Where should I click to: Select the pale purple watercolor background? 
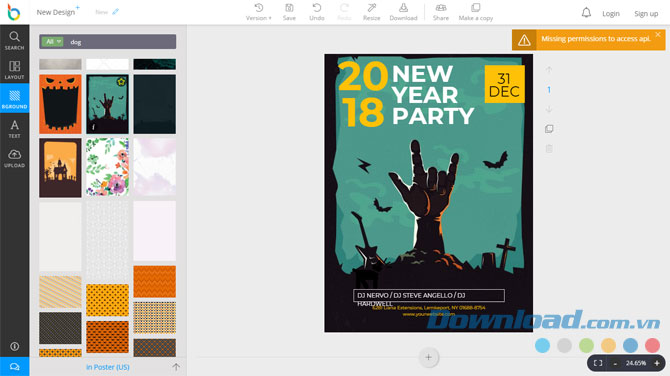[x=154, y=167]
